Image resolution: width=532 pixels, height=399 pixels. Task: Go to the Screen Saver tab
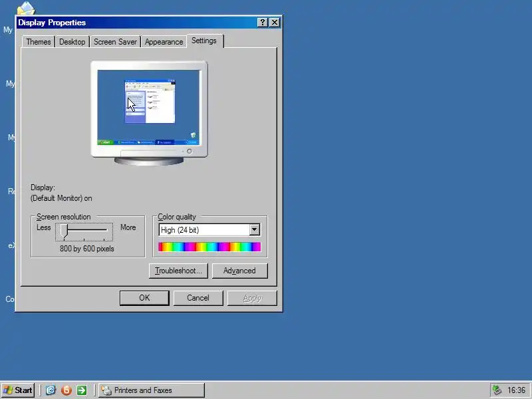[x=115, y=42]
